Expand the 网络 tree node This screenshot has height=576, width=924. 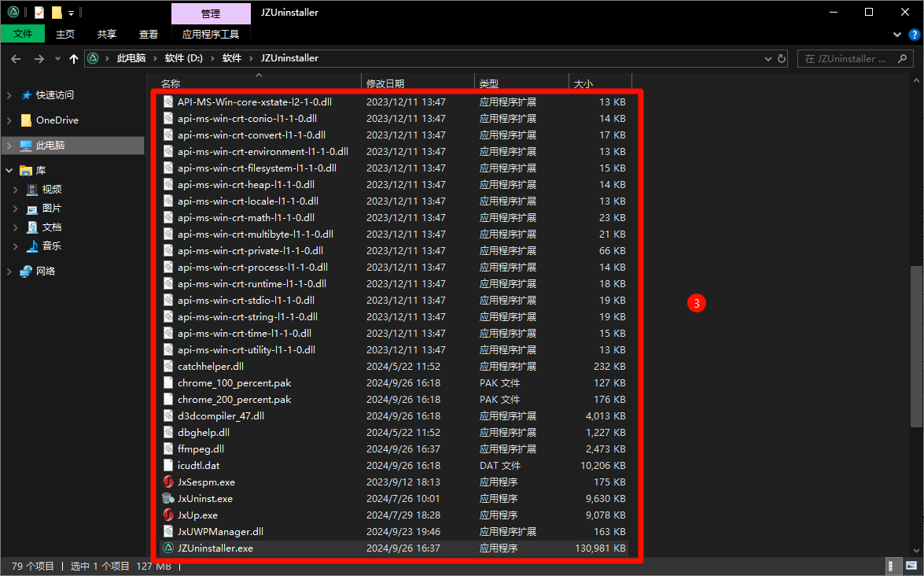point(9,271)
